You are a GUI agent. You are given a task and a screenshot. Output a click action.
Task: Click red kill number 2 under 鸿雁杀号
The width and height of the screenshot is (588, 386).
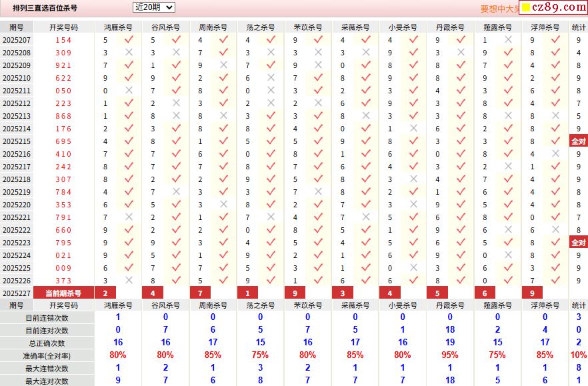[105, 293]
